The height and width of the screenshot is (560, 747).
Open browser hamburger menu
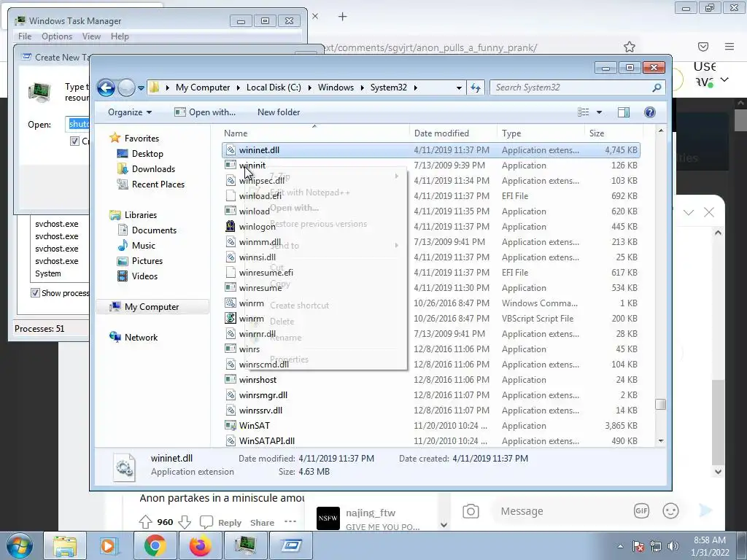pos(729,47)
